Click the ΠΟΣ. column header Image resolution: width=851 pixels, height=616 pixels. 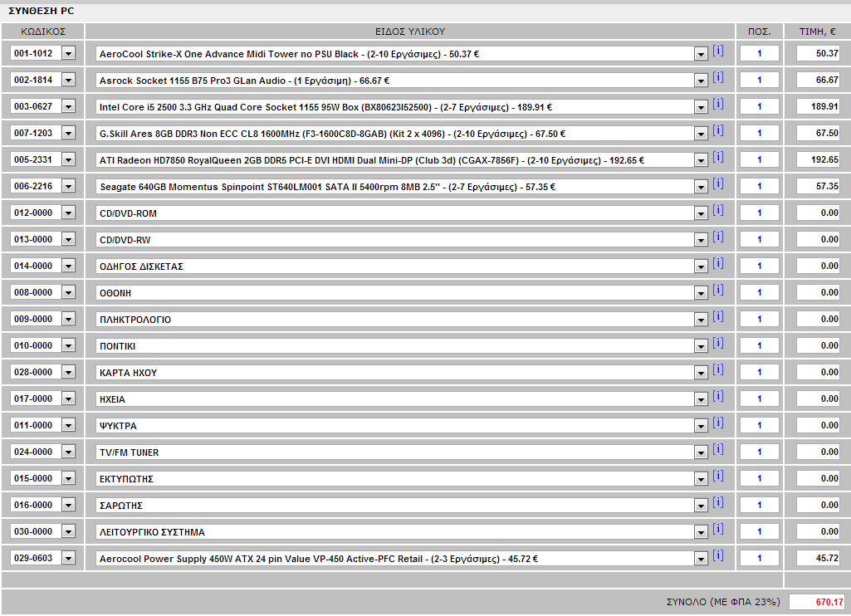(759, 32)
